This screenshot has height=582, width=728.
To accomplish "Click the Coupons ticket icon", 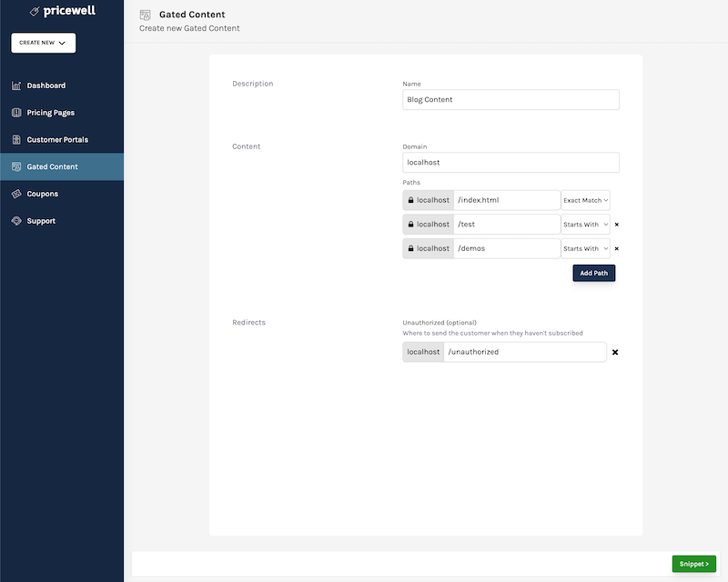I will [16, 194].
